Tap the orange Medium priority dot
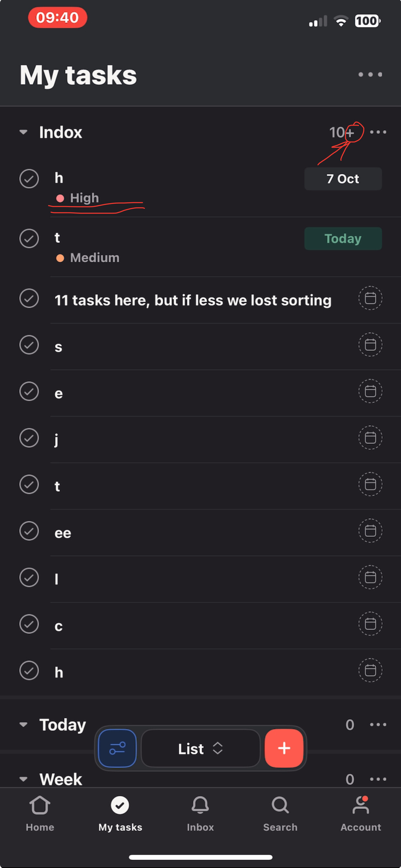Screen dimensions: 401x868 (x=60, y=258)
